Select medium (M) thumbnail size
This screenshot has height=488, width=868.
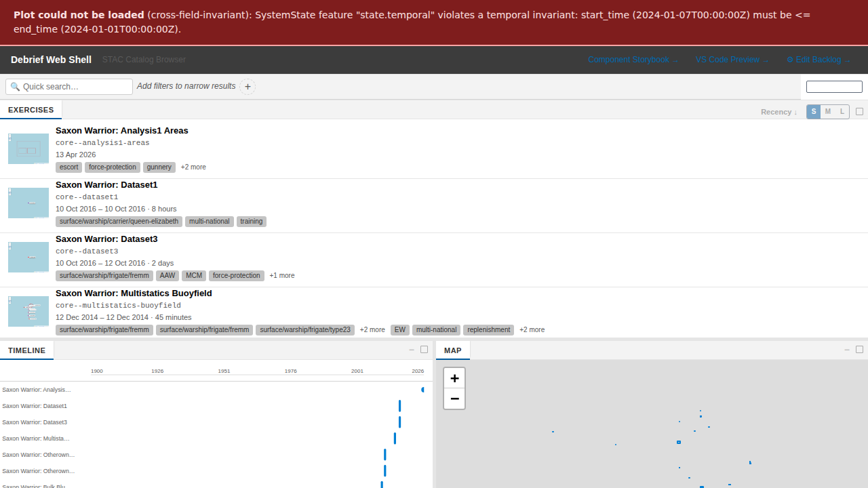pos(828,112)
